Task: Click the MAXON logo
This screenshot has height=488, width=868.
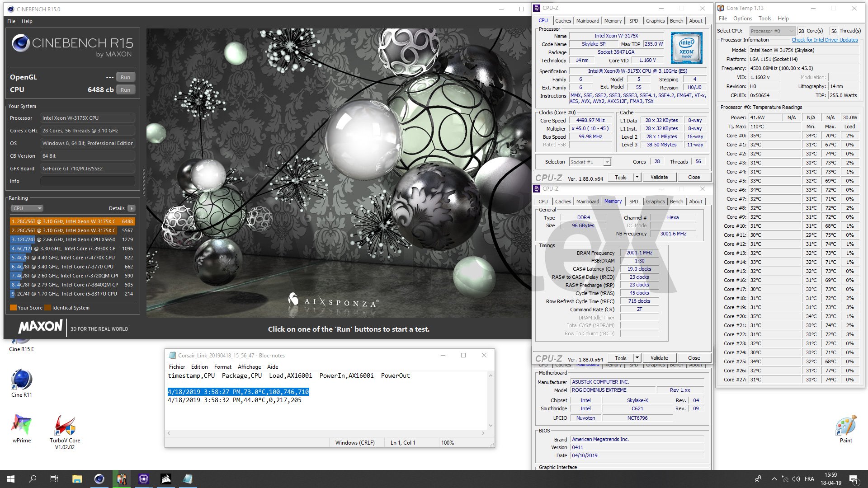Action: (x=40, y=326)
